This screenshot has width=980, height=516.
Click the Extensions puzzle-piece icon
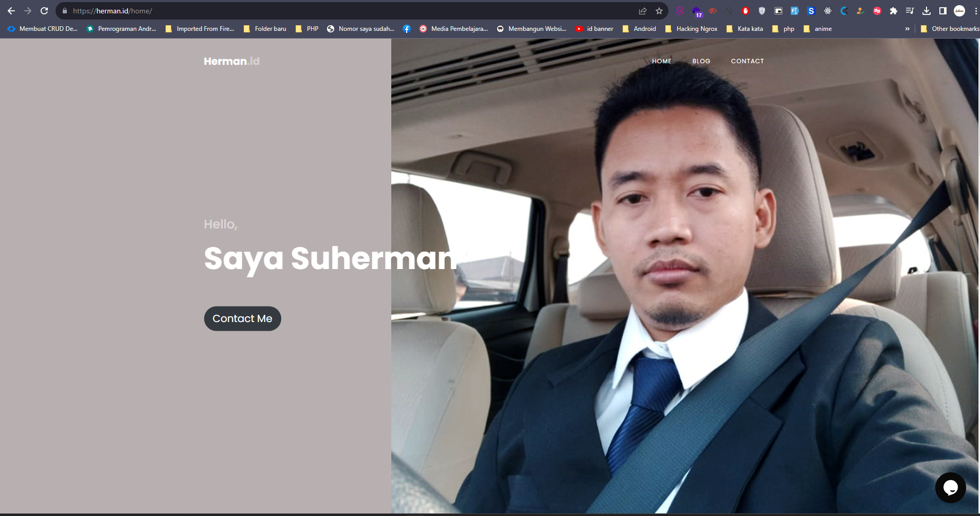point(894,10)
